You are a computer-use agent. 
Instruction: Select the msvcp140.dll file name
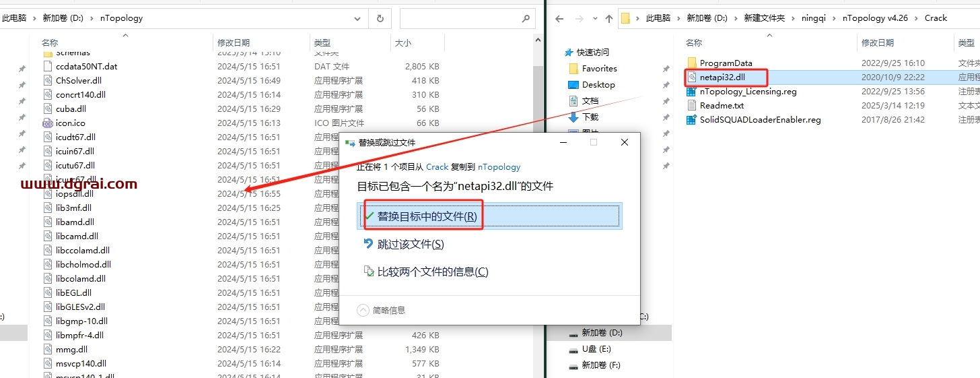point(81,363)
